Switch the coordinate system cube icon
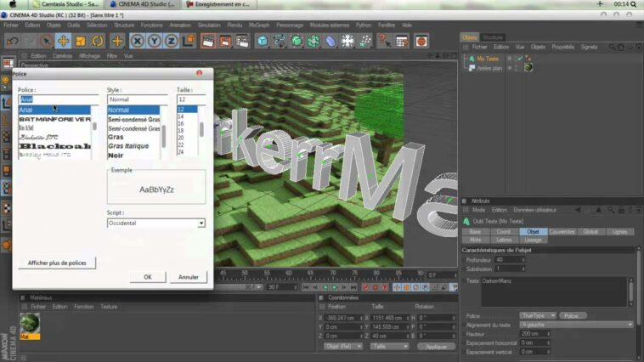 click(189, 41)
